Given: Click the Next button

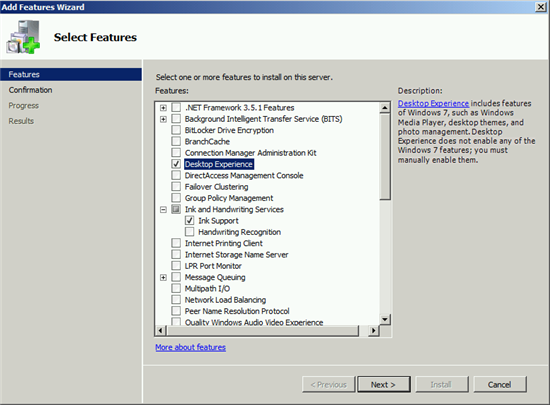Looking at the screenshot, I should click(384, 385).
